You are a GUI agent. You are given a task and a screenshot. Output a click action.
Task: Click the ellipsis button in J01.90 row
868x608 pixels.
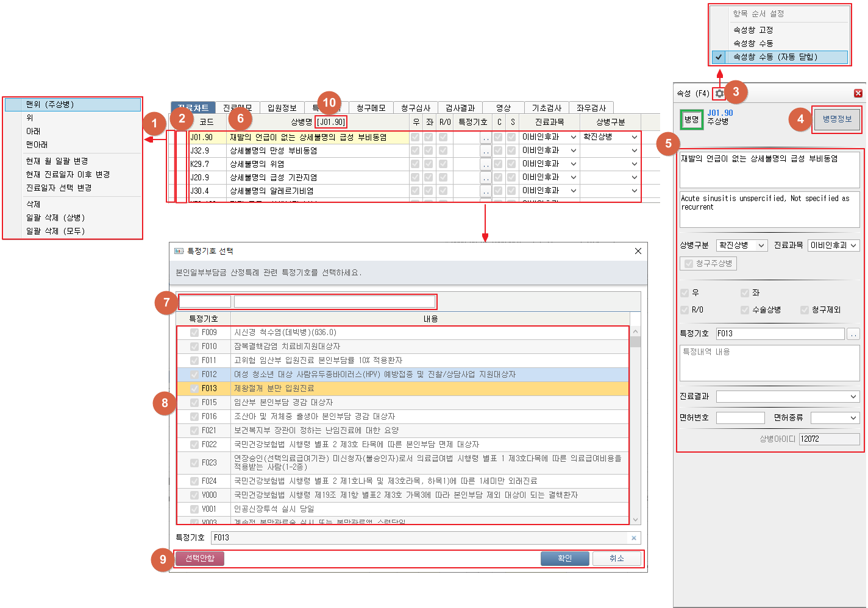(485, 138)
